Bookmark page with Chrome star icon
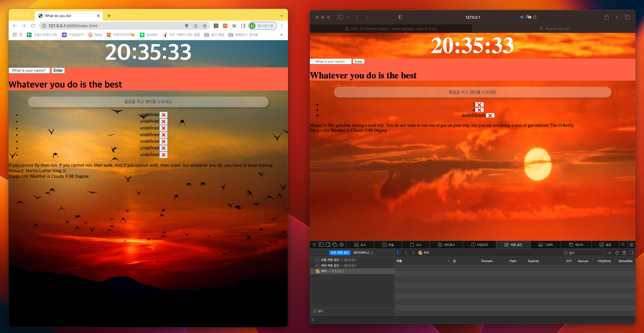The height and width of the screenshot is (333, 644). point(205,26)
